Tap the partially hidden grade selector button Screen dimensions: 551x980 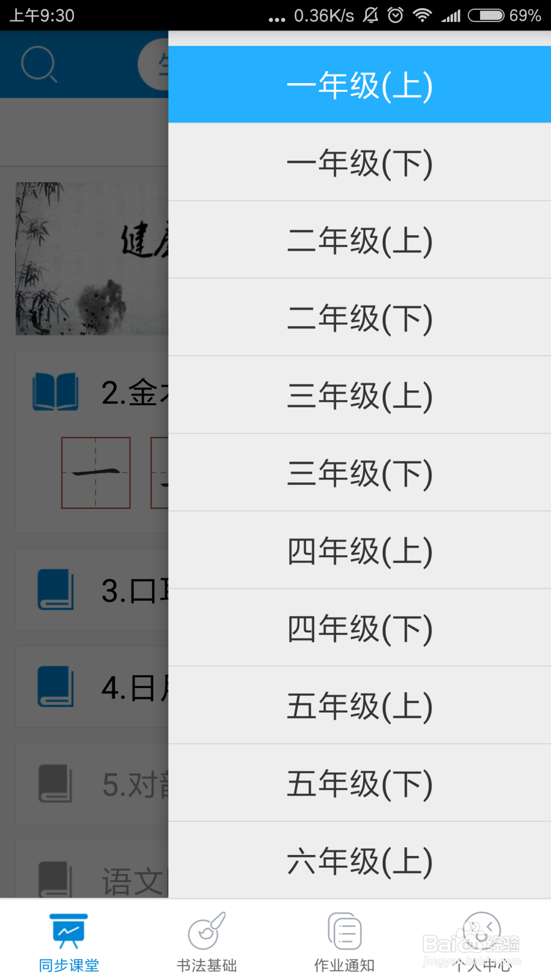point(153,64)
